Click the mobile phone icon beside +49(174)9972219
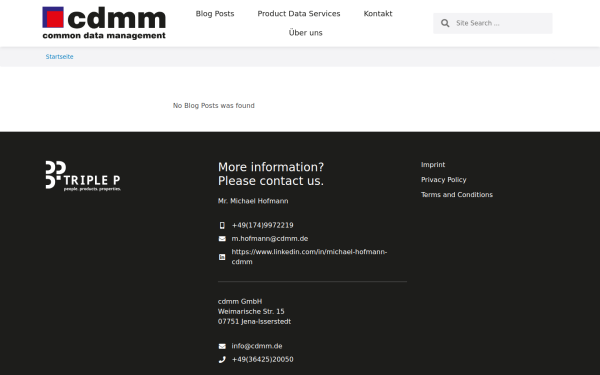 click(222, 225)
